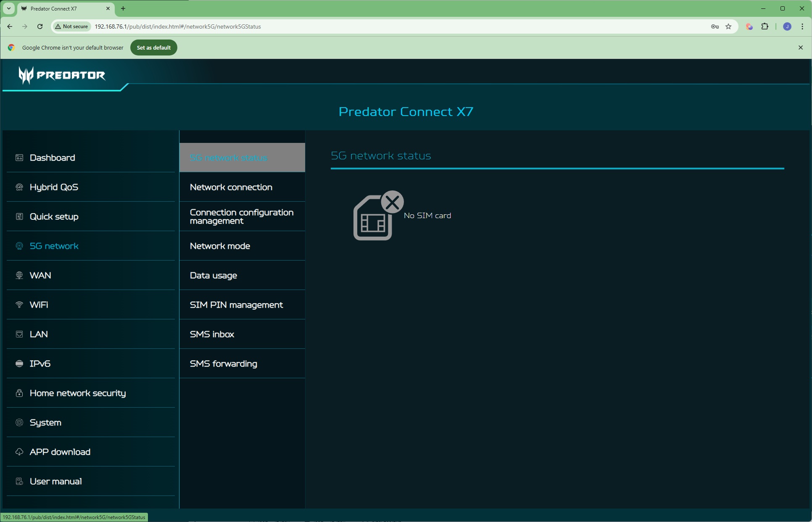Click the APP download cloud icon
The width and height of the screenshot is (812, 522).
click(19, 452)
